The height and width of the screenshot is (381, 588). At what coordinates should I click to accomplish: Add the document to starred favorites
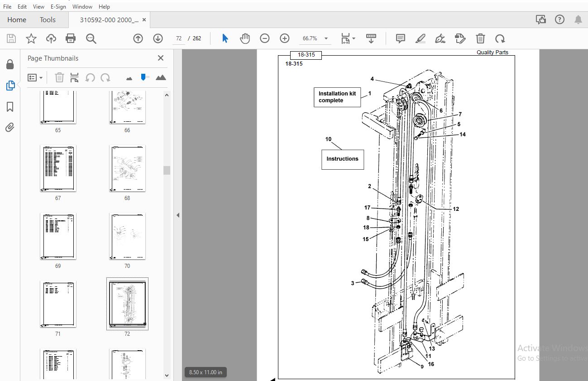31,38
